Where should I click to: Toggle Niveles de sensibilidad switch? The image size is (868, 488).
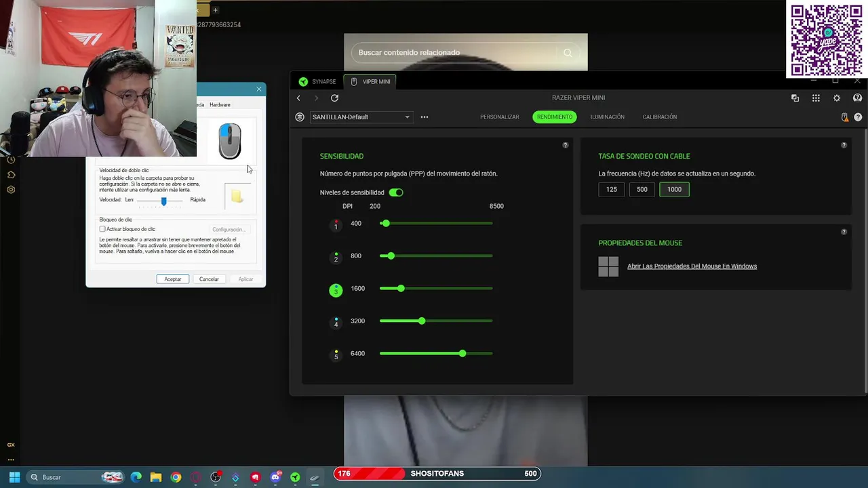click(x=396, y=192)
